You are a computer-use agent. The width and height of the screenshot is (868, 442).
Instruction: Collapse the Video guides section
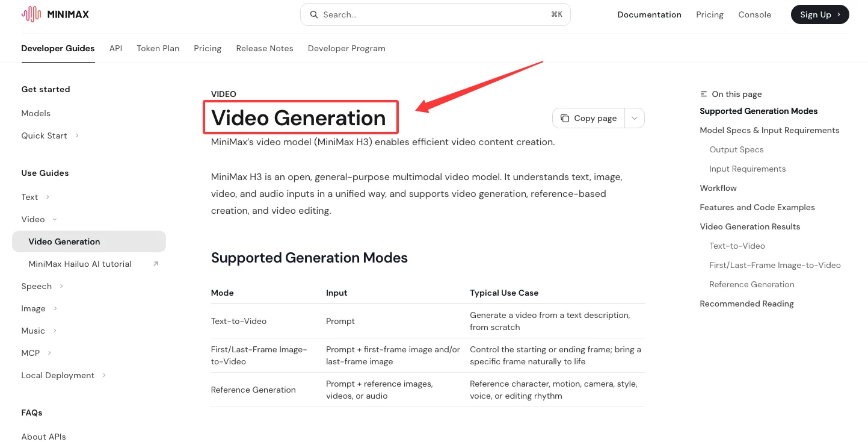tap(55, 219)
